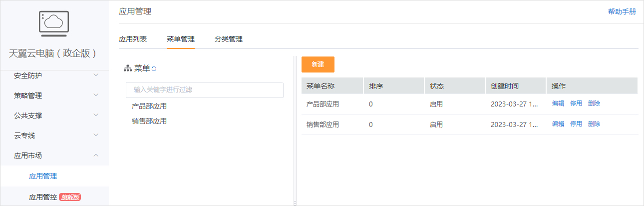Image resolution: width=644 pixels, height=206 pixels.
Task: Expand the 策略管理 sidebar section
Action: pyautogui.click(x=96, y=95)
